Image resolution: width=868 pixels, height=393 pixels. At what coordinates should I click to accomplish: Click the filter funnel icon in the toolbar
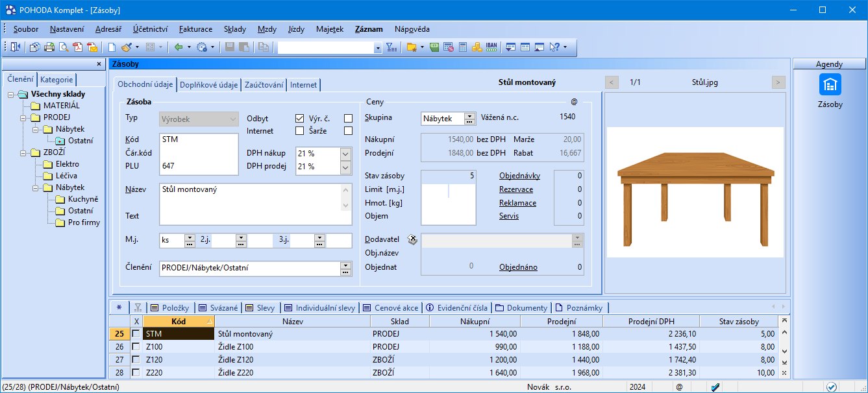click(391, 47)
